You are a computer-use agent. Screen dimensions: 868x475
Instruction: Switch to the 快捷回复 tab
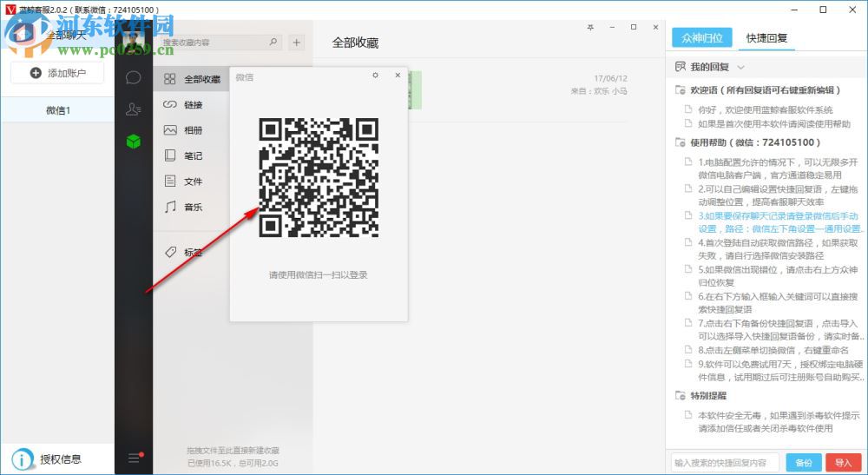click(x=766, y=38)
